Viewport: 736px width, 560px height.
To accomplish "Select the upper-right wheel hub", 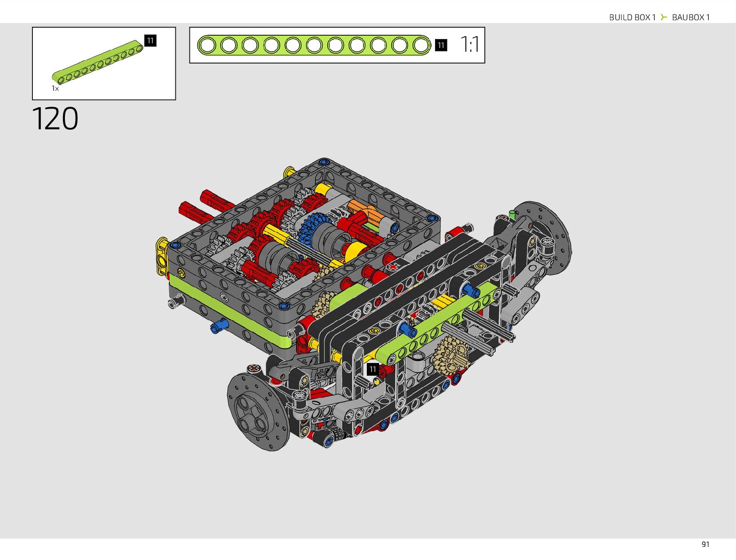I will 548,237.
